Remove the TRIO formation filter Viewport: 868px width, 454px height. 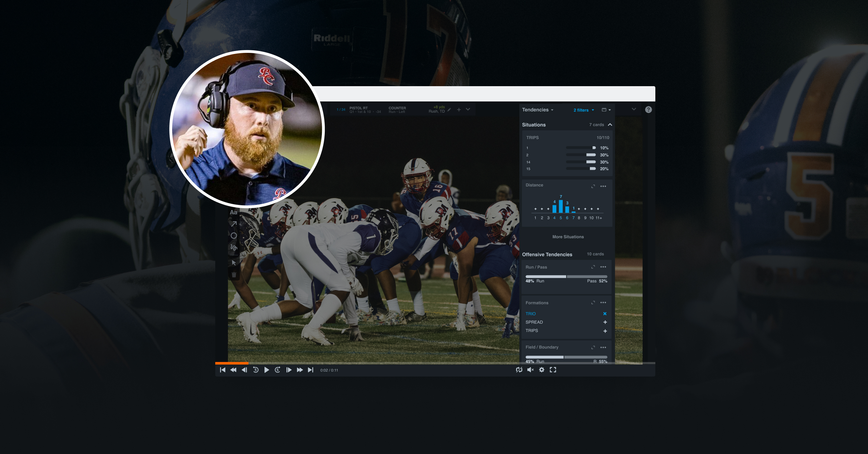point(605,314)
